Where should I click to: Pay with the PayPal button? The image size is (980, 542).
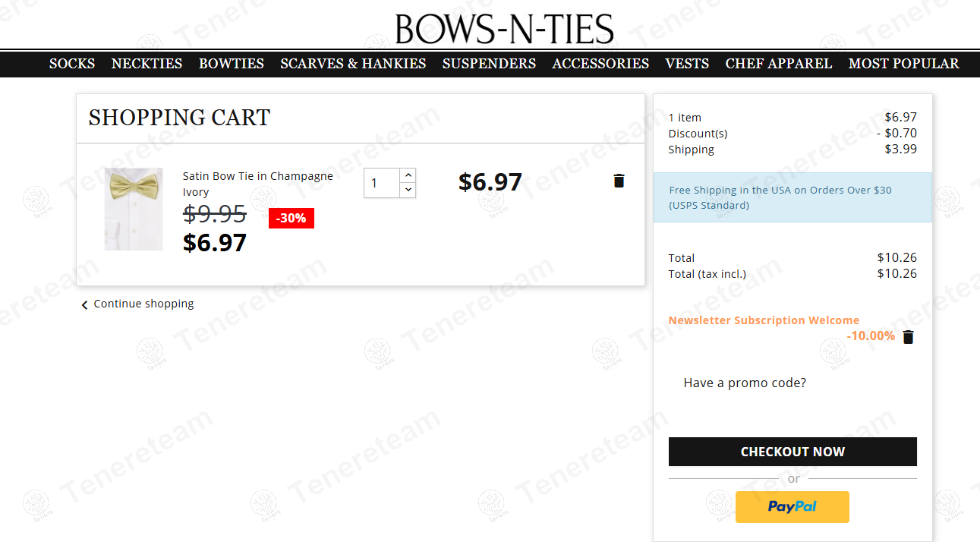792,507
